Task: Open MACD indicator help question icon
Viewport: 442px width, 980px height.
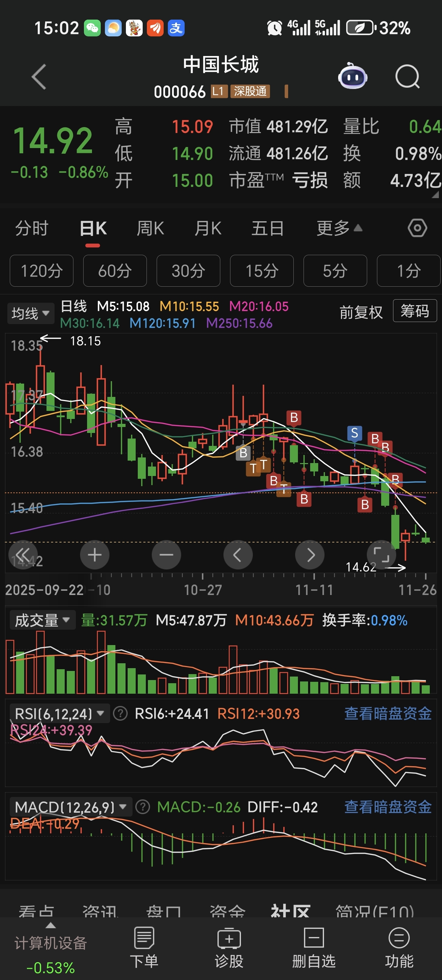Action: (143, 806)
